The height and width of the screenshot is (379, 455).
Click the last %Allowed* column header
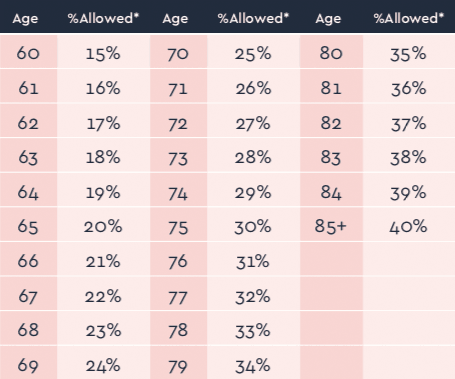409,18
